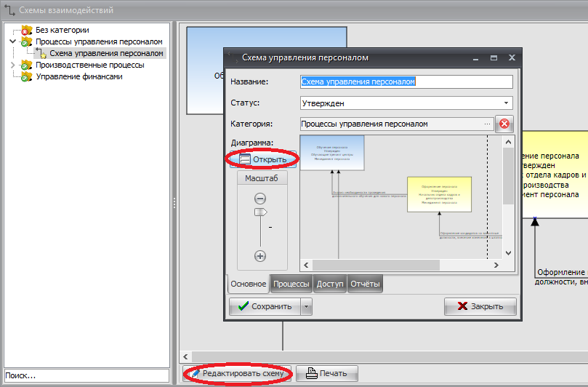Click the zoom in plus icon
The image size is (588, 387).
click(x=260, y=255)
